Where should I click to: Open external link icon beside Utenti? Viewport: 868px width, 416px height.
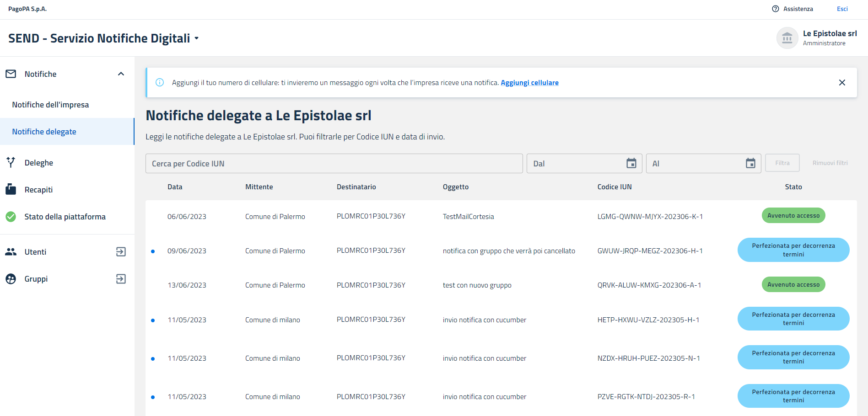coord(121,252)
